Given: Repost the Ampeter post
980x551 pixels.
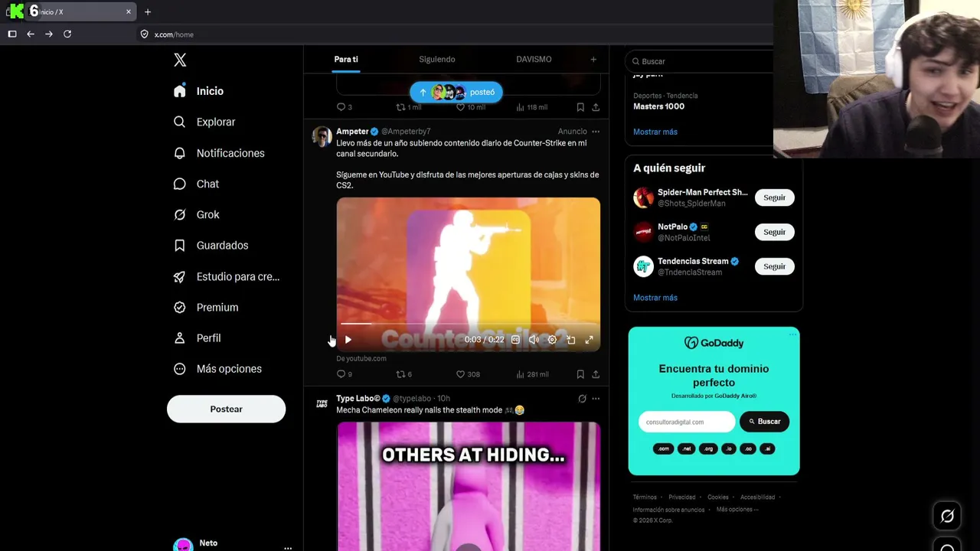Looking at the screenshot, I should coord(403,374).
